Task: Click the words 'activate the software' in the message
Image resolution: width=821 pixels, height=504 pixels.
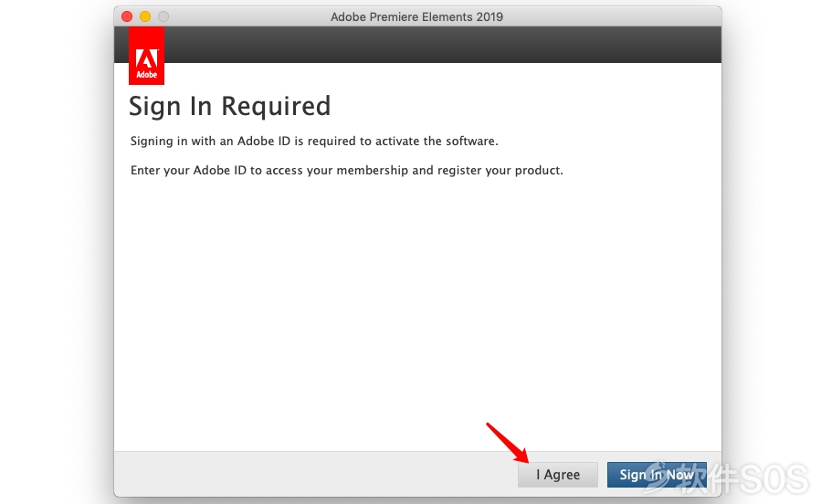Action: 437,142
